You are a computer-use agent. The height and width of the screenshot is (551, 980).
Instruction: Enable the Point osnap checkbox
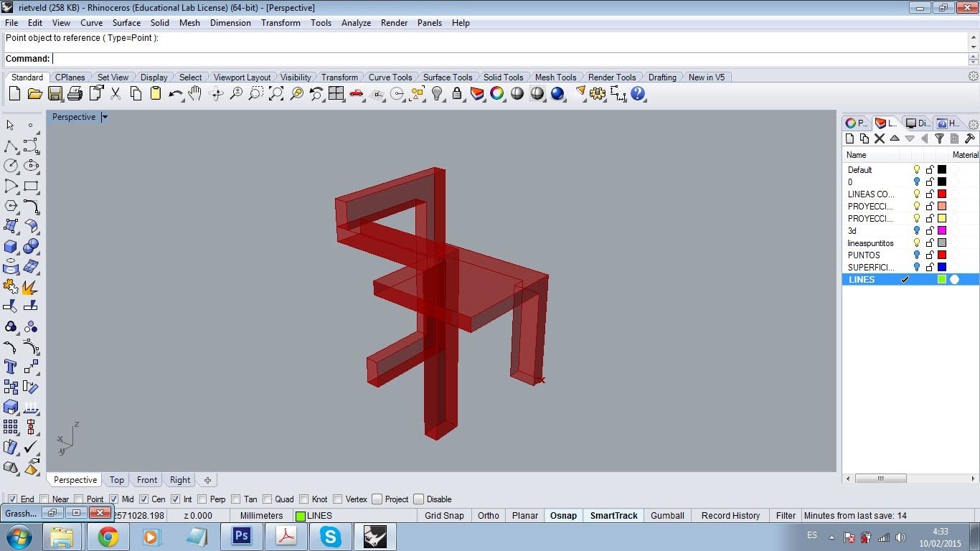coord(80,499)
